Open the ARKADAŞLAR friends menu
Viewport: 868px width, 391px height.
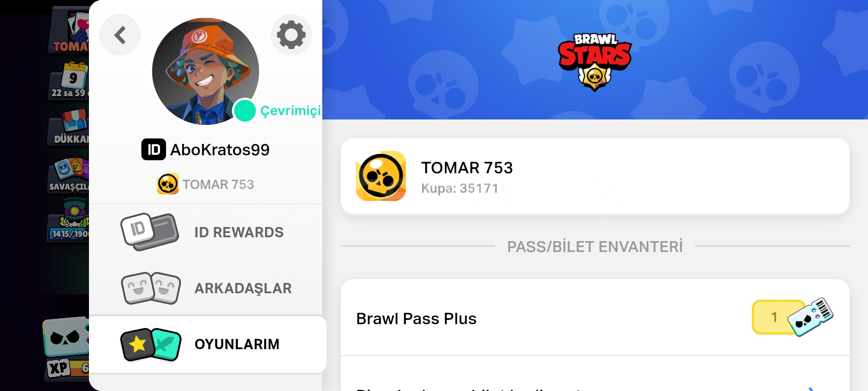[x=206, y=288]
